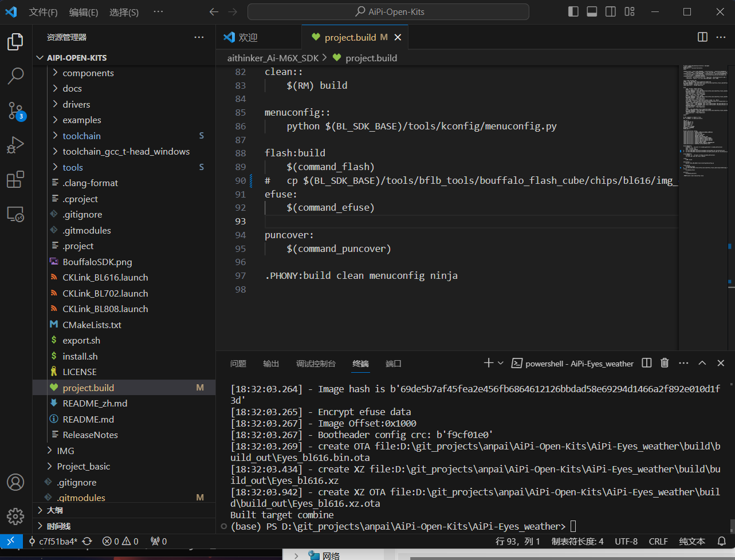This screenshot has width=735, height=560.
Task: Open the 编辑(E) menu
Action: point(84,12)
